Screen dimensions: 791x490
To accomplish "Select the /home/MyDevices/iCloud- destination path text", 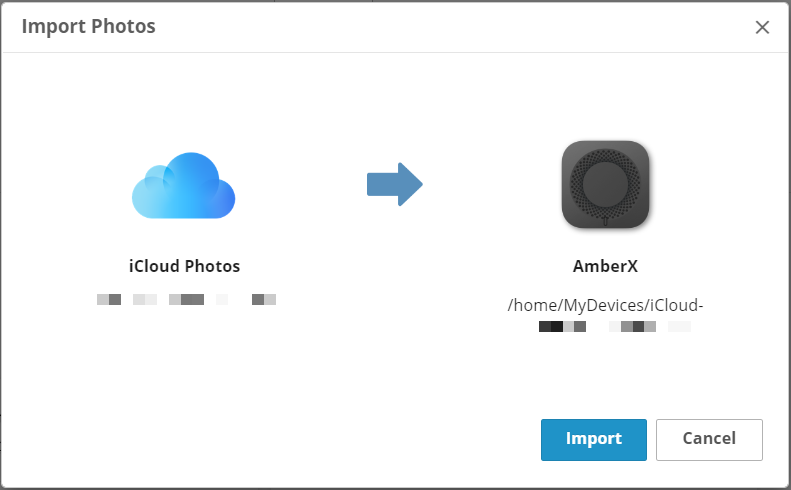I will pyautogui.click(x=605, y=305).
